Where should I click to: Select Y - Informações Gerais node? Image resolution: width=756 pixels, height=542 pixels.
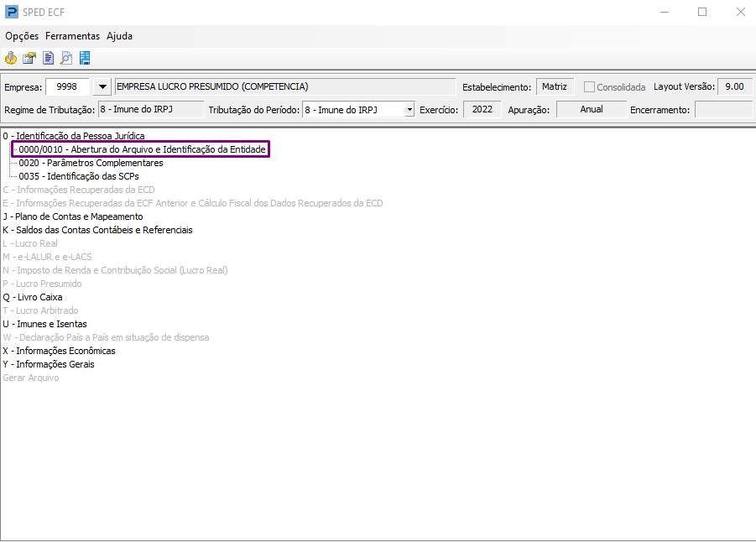[49, 364]
